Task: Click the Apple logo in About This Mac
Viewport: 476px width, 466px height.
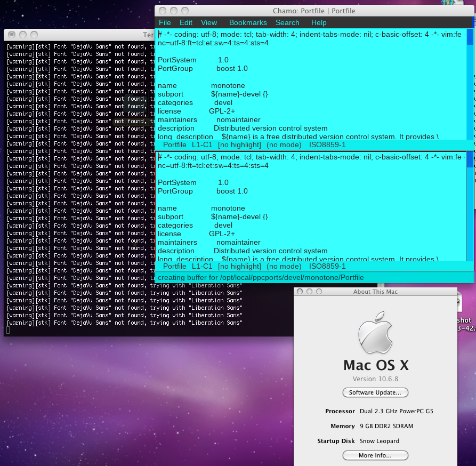Action: pyautogui.click(x=375, y=333)
